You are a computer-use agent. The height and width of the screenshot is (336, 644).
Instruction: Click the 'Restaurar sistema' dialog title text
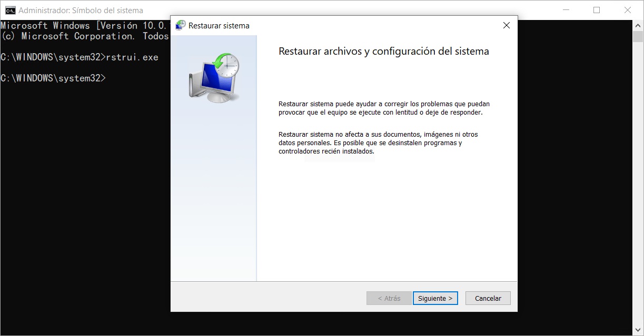click(219, 25)
